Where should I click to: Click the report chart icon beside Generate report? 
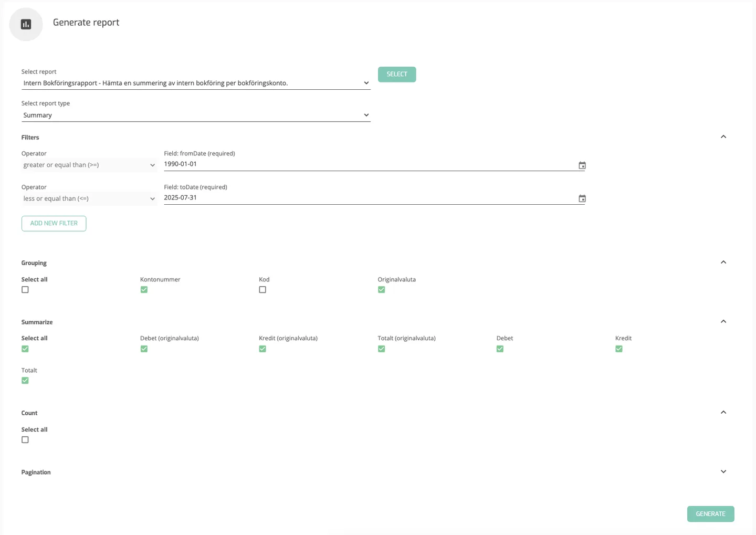(26, 24)
